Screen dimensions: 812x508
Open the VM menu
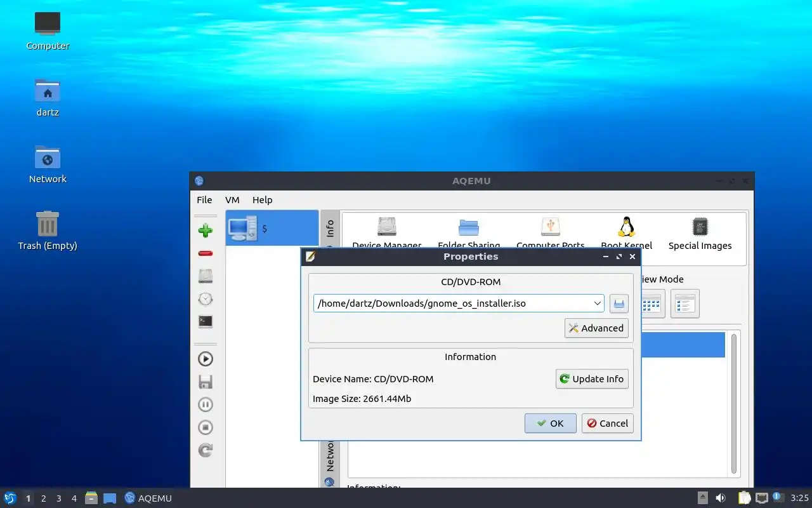(232, 200)
